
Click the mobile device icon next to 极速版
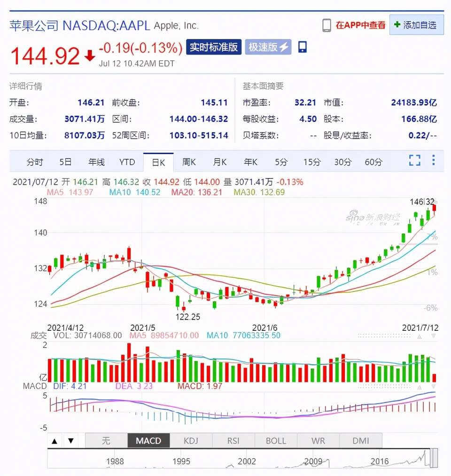tap(302, 47)
